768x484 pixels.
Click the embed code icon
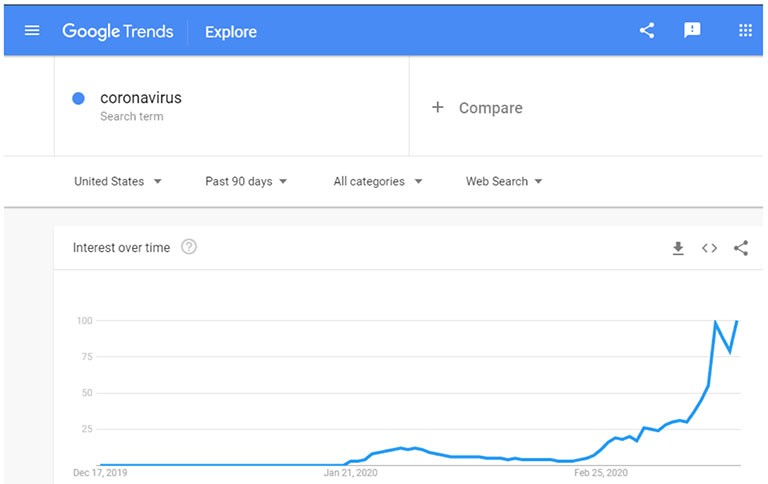(x=709, y=248)
